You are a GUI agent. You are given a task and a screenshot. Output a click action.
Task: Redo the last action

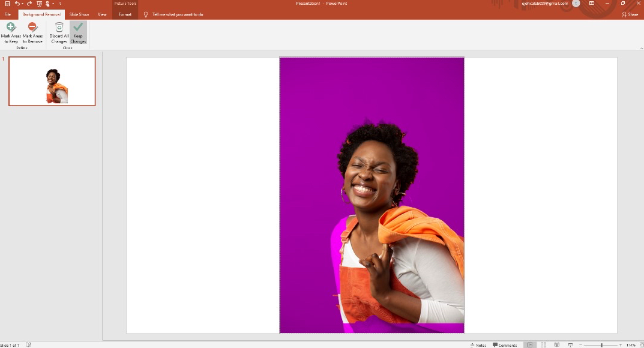pyautogui.click(x=29, y=4)
